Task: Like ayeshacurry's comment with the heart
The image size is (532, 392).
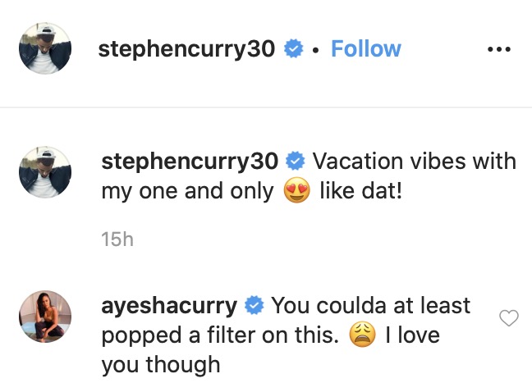Action: click(509, 318)
